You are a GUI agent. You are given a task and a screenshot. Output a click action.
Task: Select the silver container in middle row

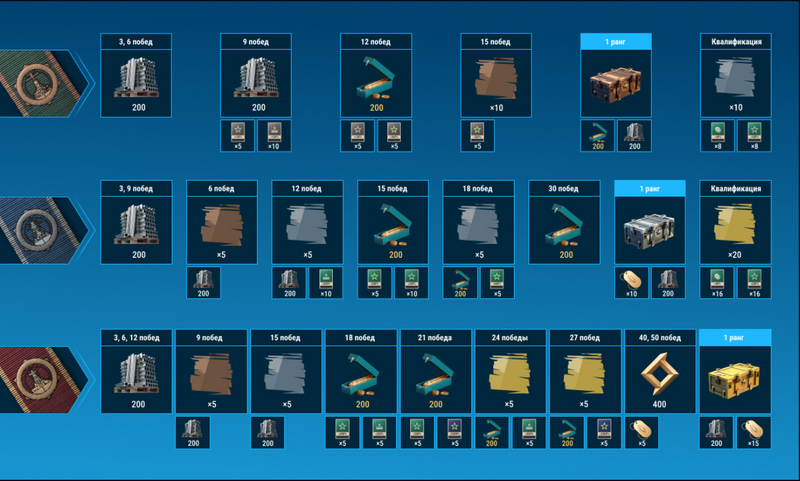pos(649,228)
